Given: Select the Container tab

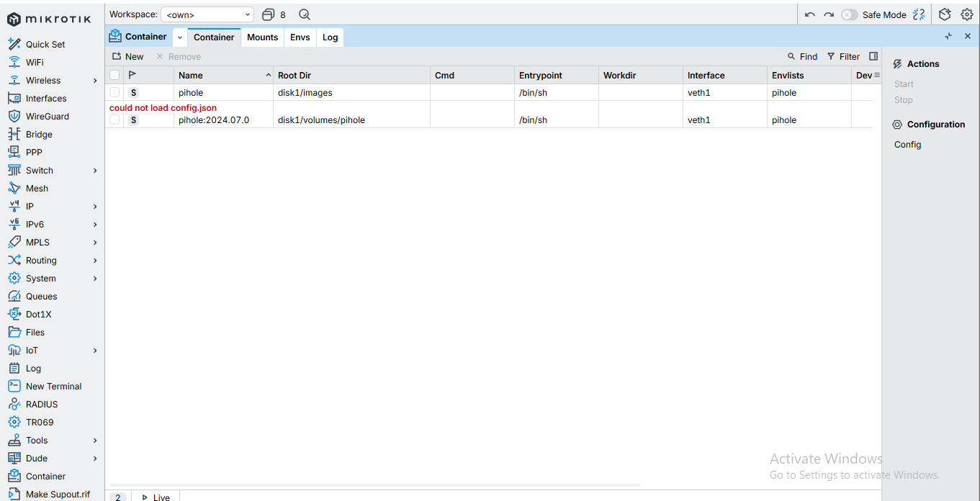Looking at the screenshot, I should [214, 37].
